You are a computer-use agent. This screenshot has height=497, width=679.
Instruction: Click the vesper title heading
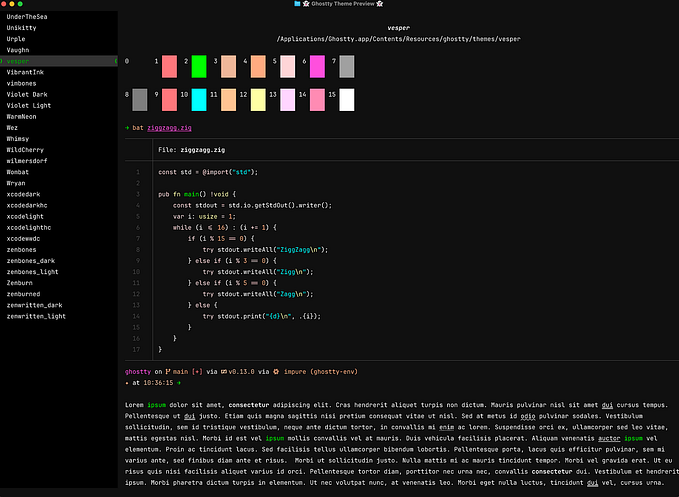398,28
